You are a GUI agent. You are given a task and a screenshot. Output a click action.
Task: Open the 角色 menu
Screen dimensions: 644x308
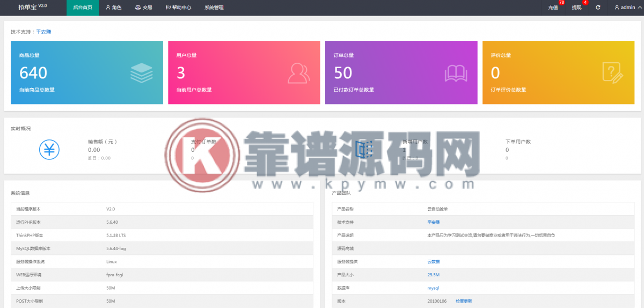coord(114,8)
